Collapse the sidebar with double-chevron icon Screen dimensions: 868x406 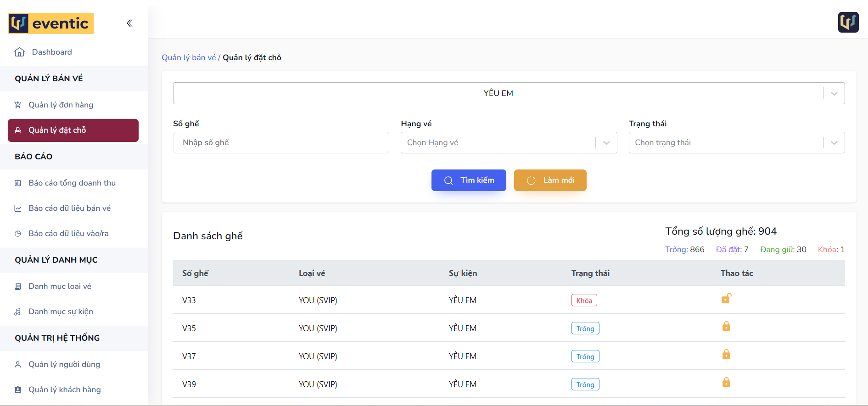point(129,23)
